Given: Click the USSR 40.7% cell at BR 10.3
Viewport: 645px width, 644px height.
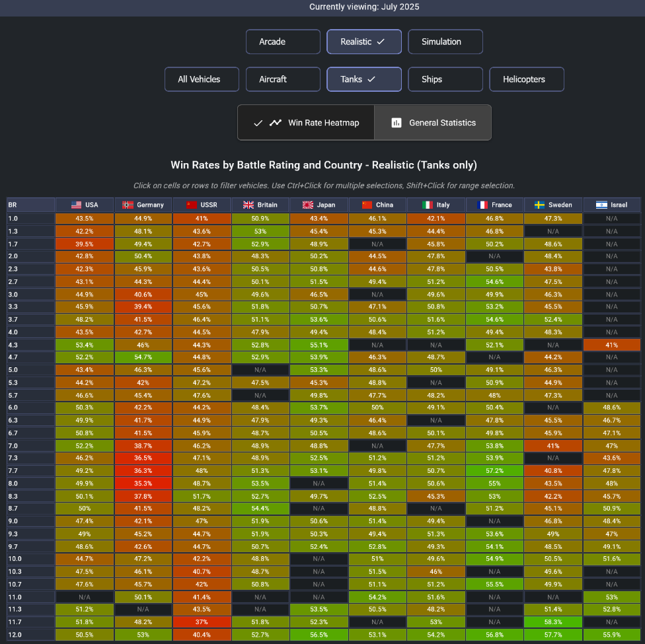Looking at the screenshot, I should coord(202,571).
